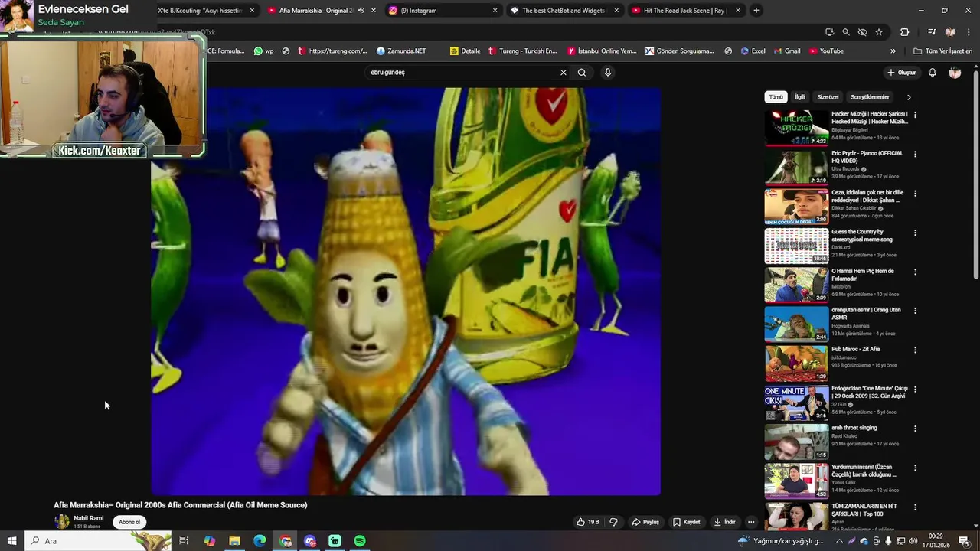
Task: Open options for Ceza iddiaları video
Action: pyautogui.click(x=915, y=193)
